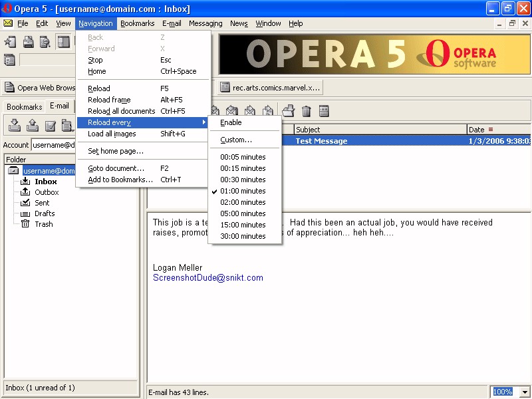Choose Reload all documents menu entry
Viewport: 532px width, 399px height.
pyautogui.click(x=142, y=111)
